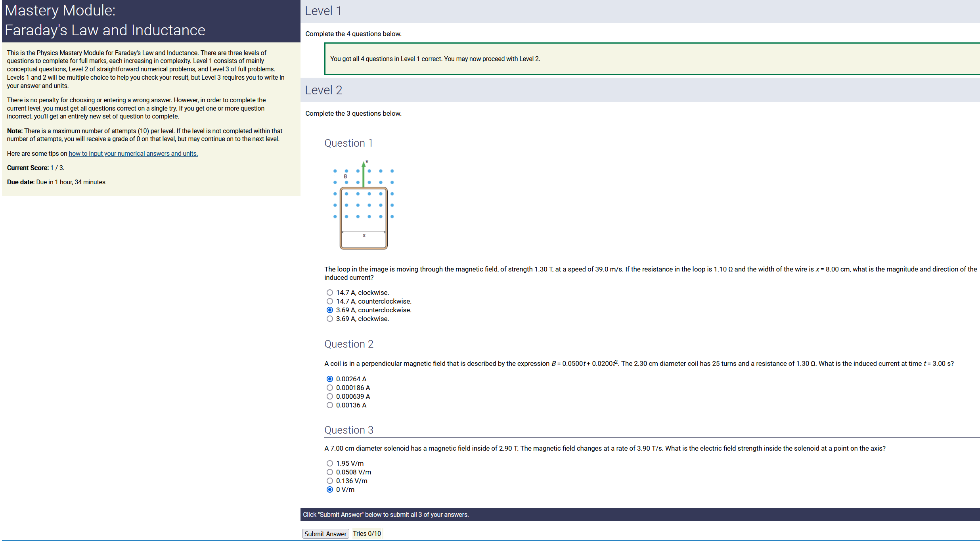Pick the 0 V/m radio button
Image resolution: width=980 pixels, height=541 pixels.
(x=329, y=489)
